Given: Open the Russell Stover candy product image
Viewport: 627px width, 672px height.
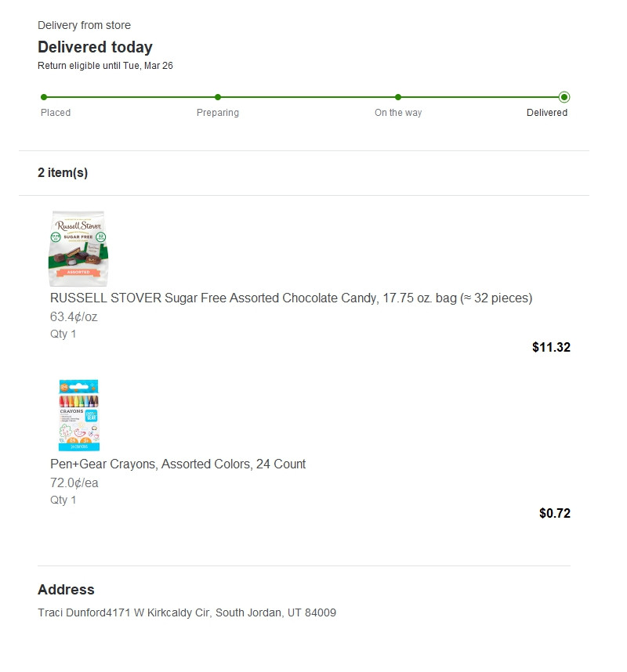Looking at the screenshot, I should click(x=78, y=248).
